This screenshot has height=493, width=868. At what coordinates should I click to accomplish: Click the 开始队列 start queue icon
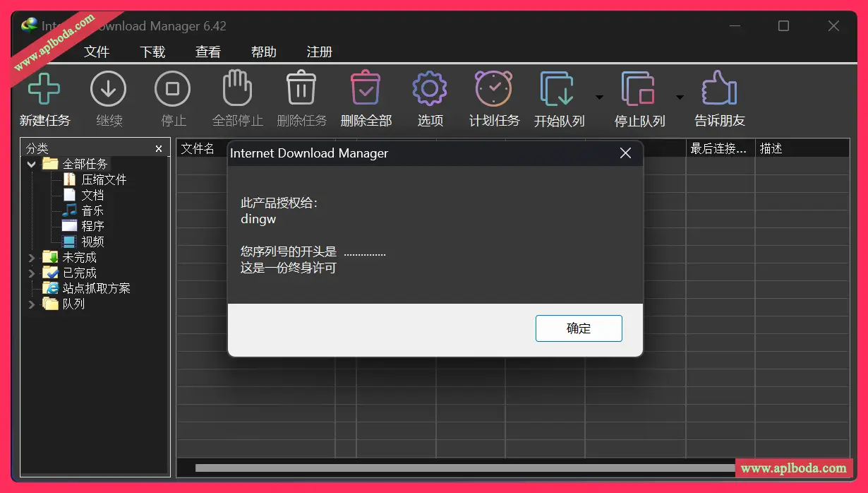click(x=557, y=89)
